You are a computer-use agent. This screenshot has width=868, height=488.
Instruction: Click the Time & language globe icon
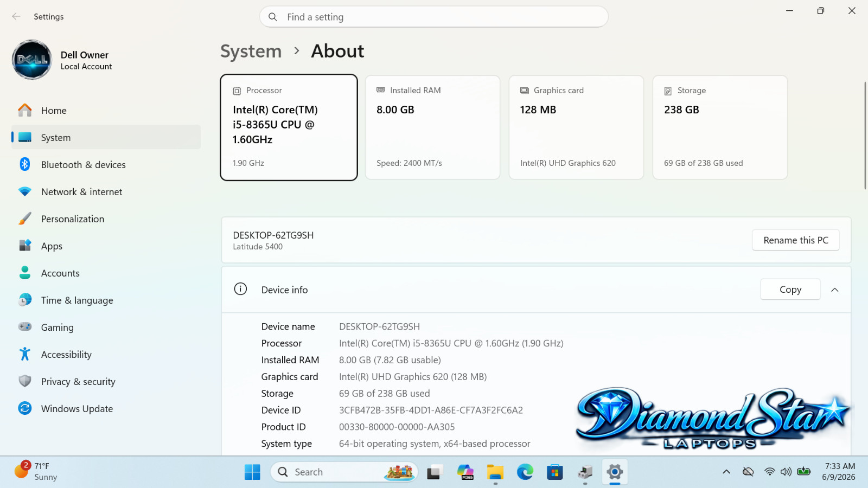pos(25,300)
